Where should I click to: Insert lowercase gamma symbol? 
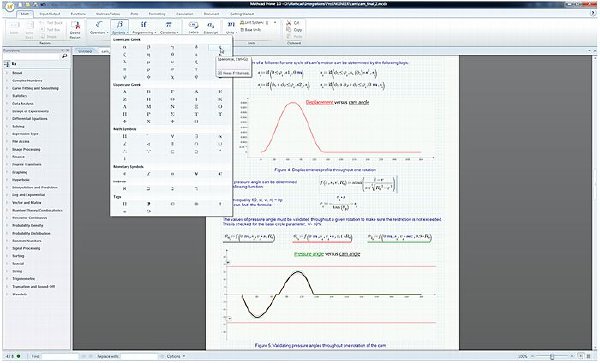click(172, 47)
